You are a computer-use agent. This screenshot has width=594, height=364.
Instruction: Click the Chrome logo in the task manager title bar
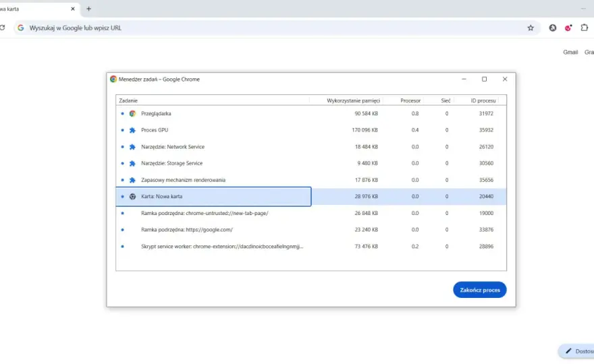click(x=113, y=79)
